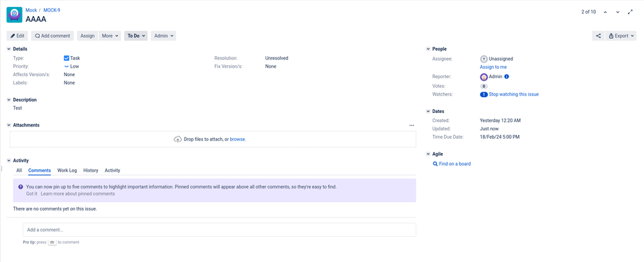Click the share issue icon
The image size is (644, 262).
click(598, 35)
